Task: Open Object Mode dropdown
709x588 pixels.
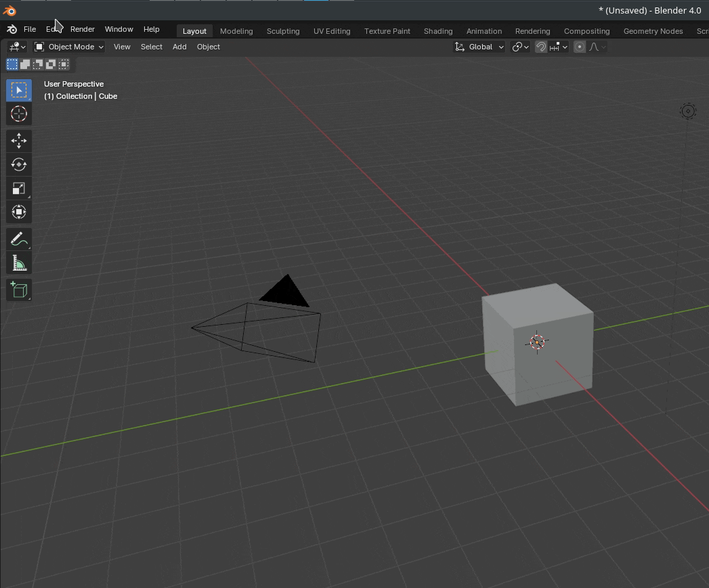Action: 69,47
